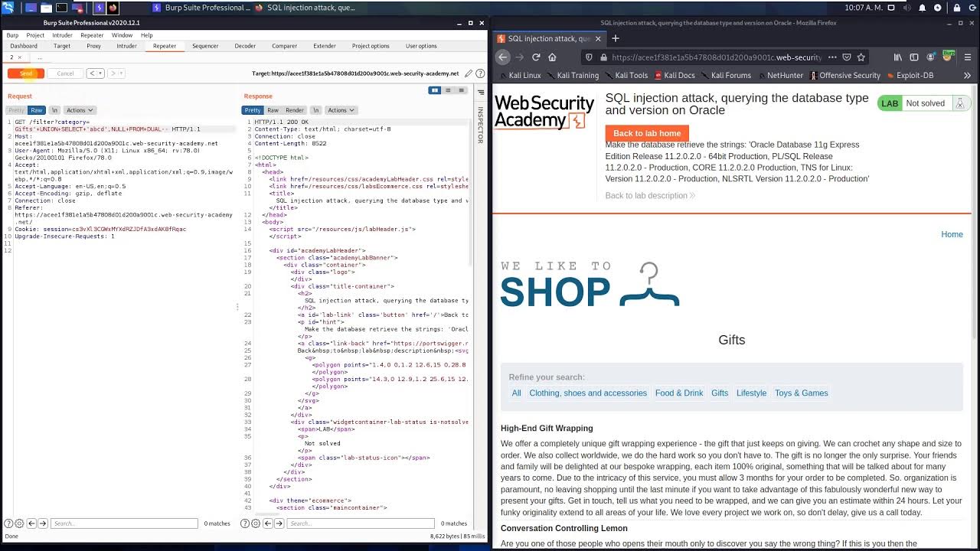This screenshot has height=551, width=980.
Task: Show Firefox sidebars icon
Action: (914, 57)
